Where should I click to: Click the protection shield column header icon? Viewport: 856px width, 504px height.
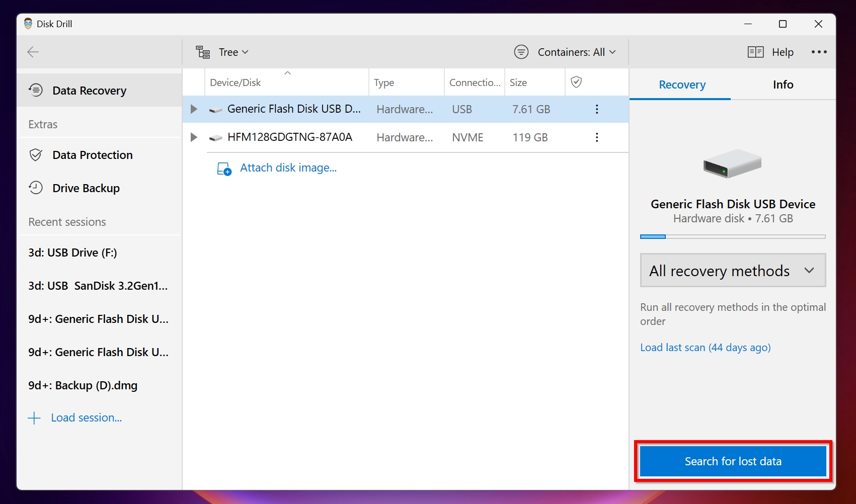[577, 82]
